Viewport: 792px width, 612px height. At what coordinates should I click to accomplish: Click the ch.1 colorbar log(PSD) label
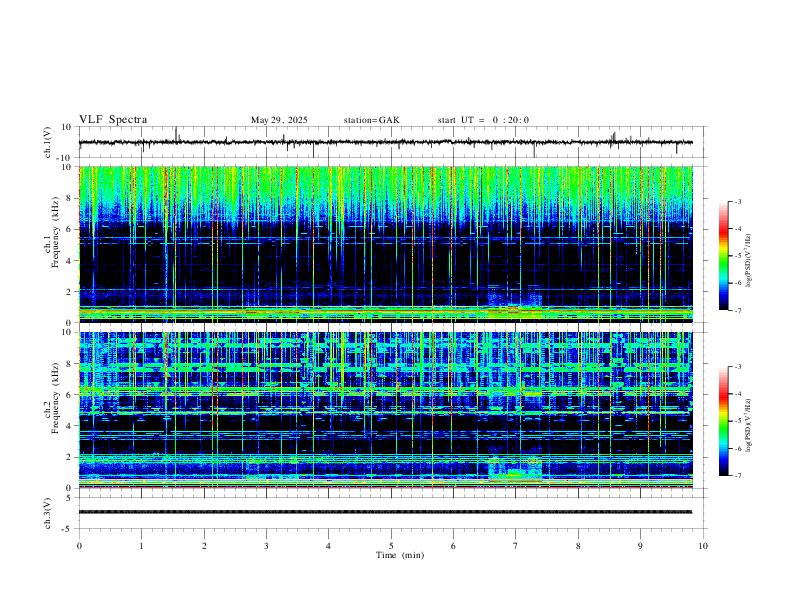tap(749, 260)
